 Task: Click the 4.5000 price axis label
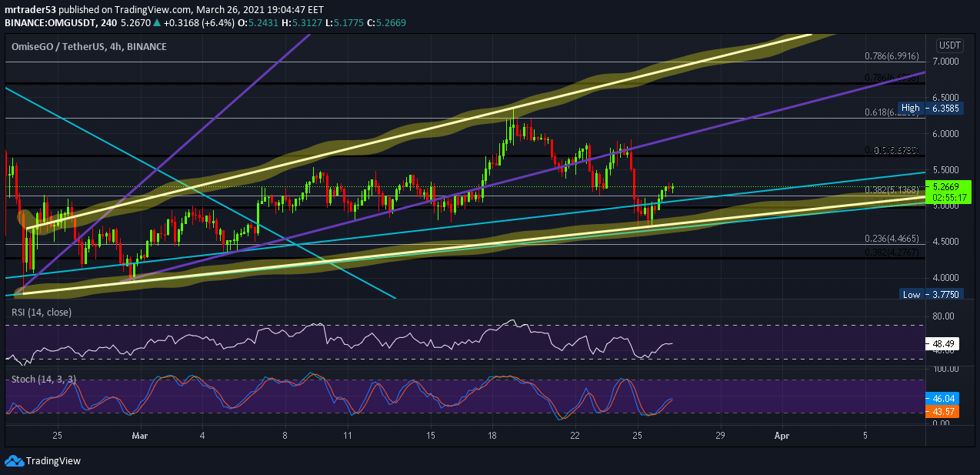point(946,242)
